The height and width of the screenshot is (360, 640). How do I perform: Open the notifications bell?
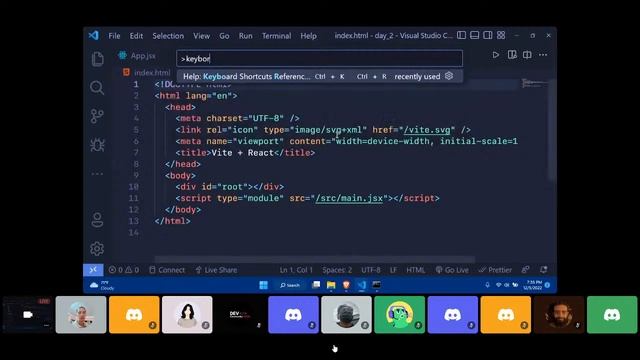[544, 269]
